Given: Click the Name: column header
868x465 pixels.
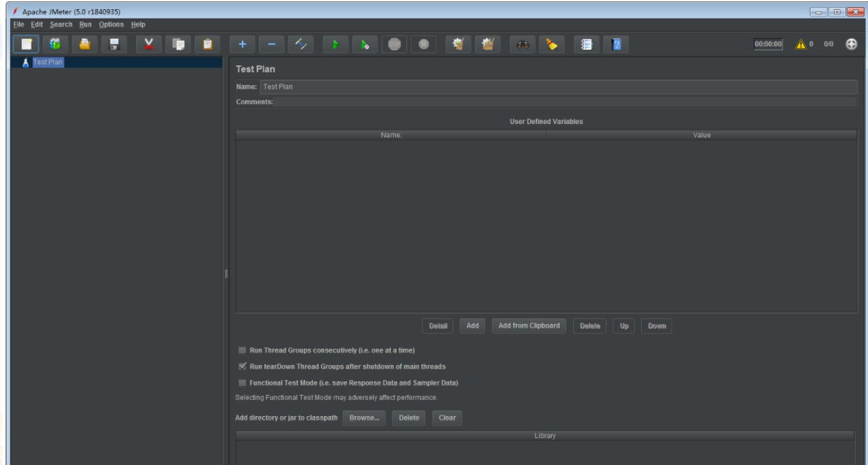Looking at the screenshot, I should point(391,135).
